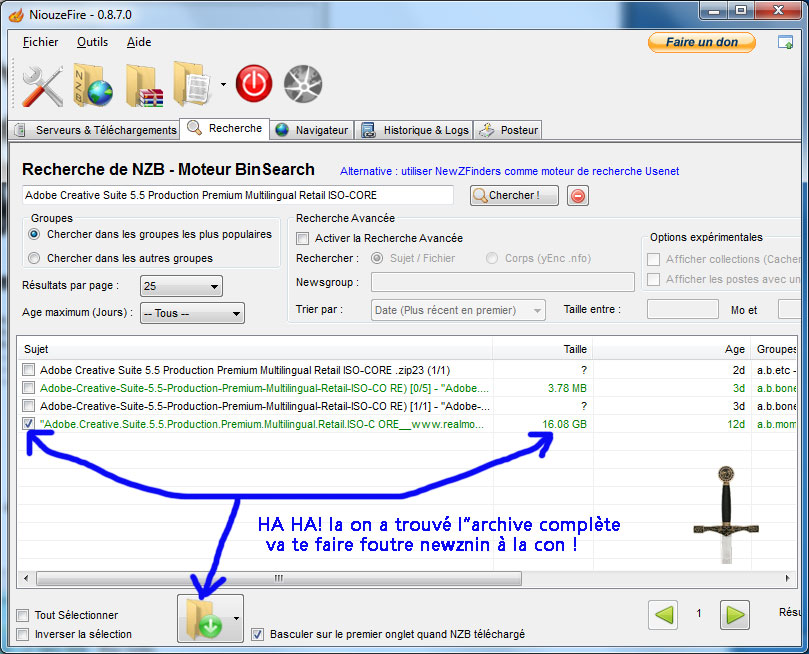Open the Outils menu

tap(92, 42)
